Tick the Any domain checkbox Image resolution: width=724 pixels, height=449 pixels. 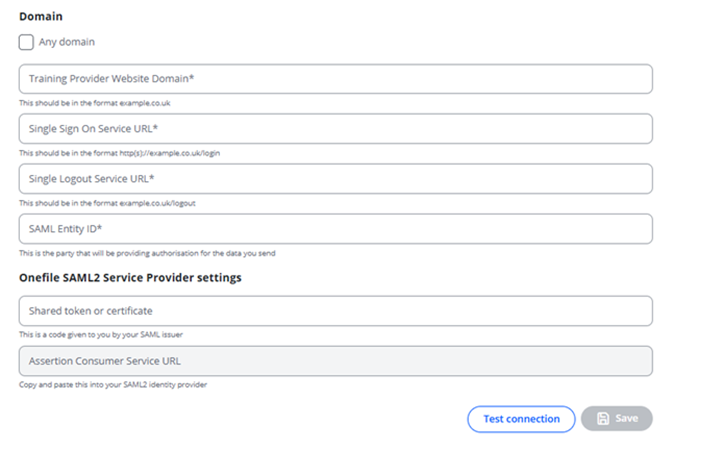point(26,42)
